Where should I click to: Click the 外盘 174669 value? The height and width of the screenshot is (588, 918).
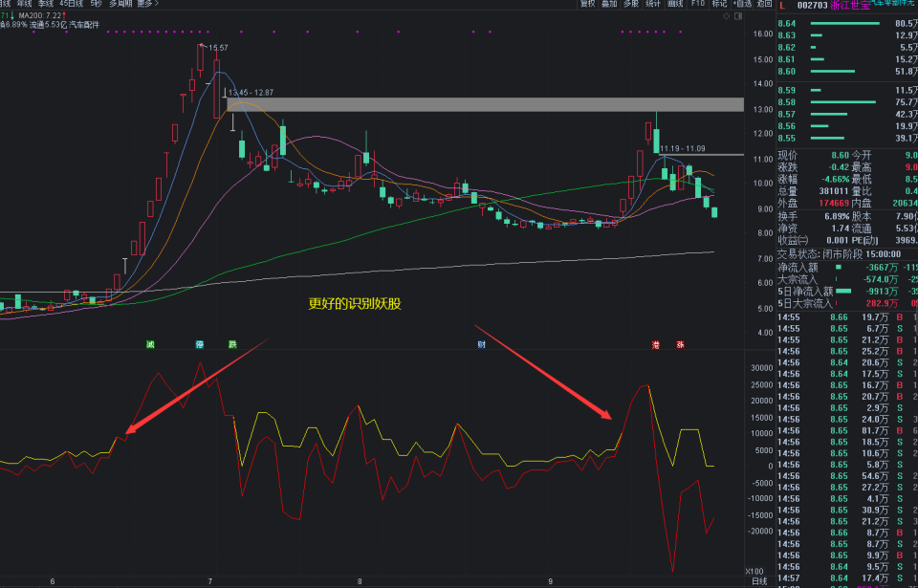coord(834,204)
